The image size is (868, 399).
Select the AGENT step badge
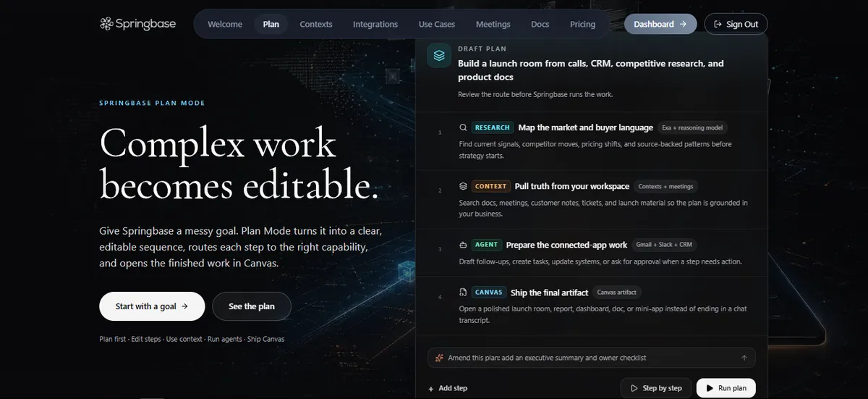click(x=487, y=245)
